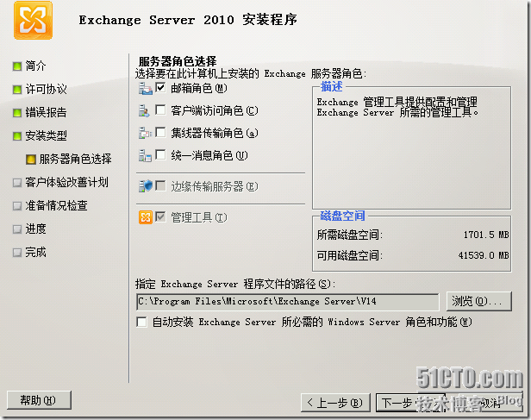Click the Unified Messaging role (统一消息角色) icon
The width and height of the screenshot is (531, 420).
coord(145,155)
